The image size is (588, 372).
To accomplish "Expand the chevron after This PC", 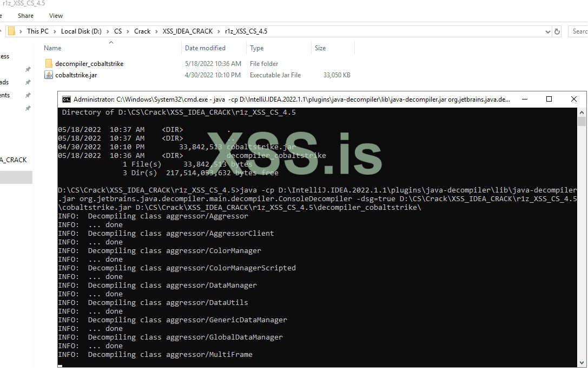I will [55, 31].
